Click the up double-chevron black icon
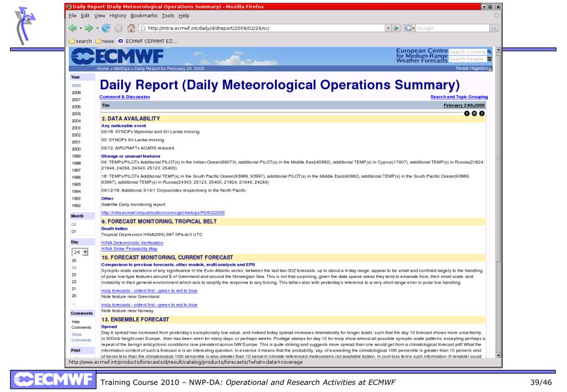The height and width of the screenshot is (392, 567). pyautogui.click(x=474, y=114)
